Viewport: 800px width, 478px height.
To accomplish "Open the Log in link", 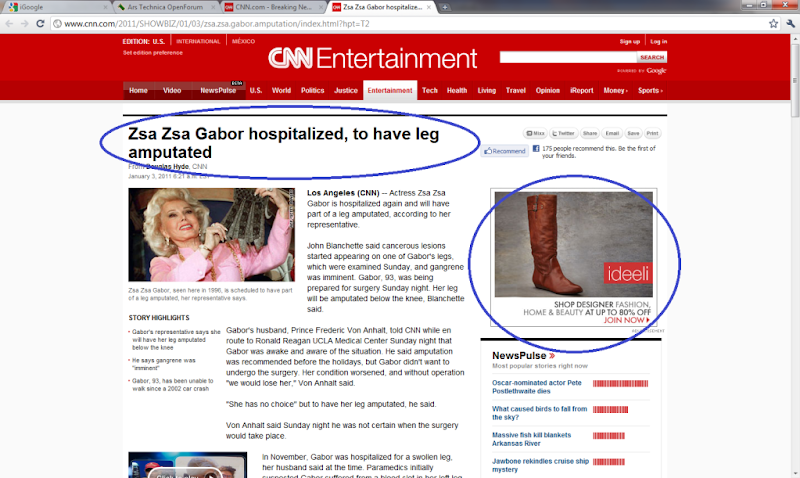I will click(x=658, y=41).
